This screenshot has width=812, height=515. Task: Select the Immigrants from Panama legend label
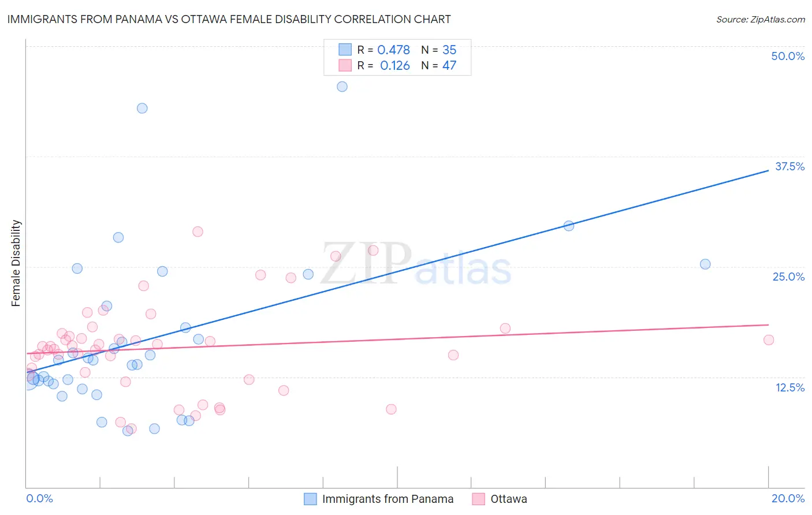[388, 499]
